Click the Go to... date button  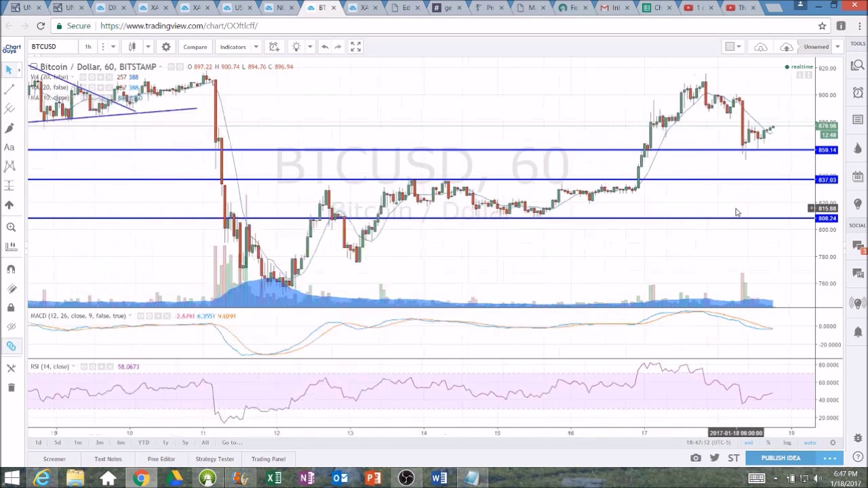(x=232, y=443)
